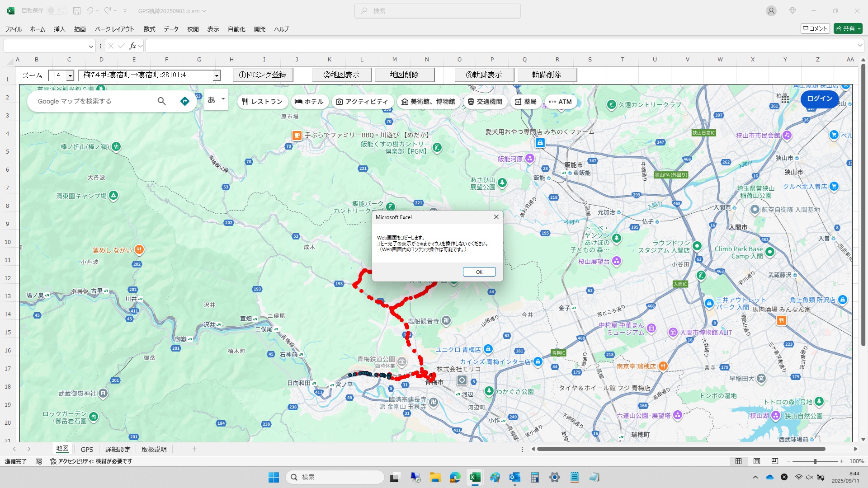The width and height of the screenshot is (868, 488).
Task: Select the 美術館、博物館 filter chip
Action: (428, 102)
